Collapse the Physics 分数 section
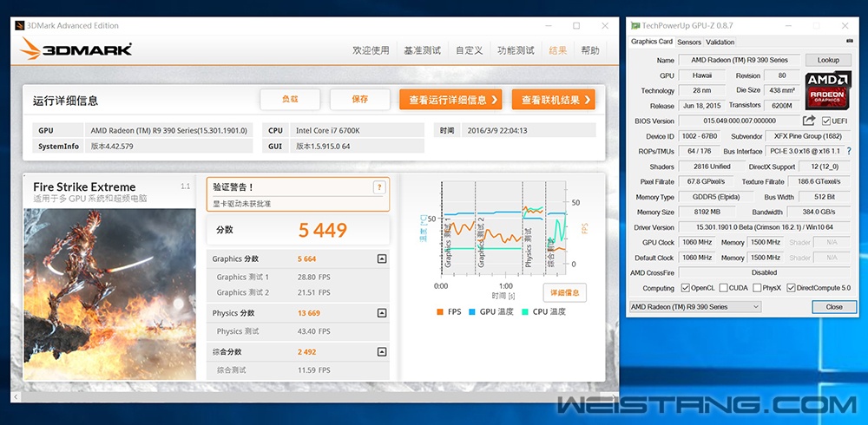The height and width of the screenshot is (425, 868). [381, 312]
